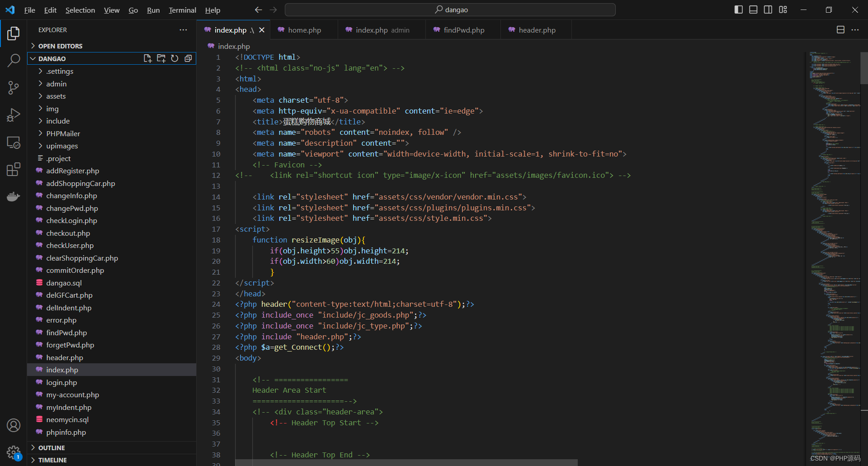868x466 pixels.
Task: Open Source Control view
Action: pyautogui.click(x=14, y=87)
